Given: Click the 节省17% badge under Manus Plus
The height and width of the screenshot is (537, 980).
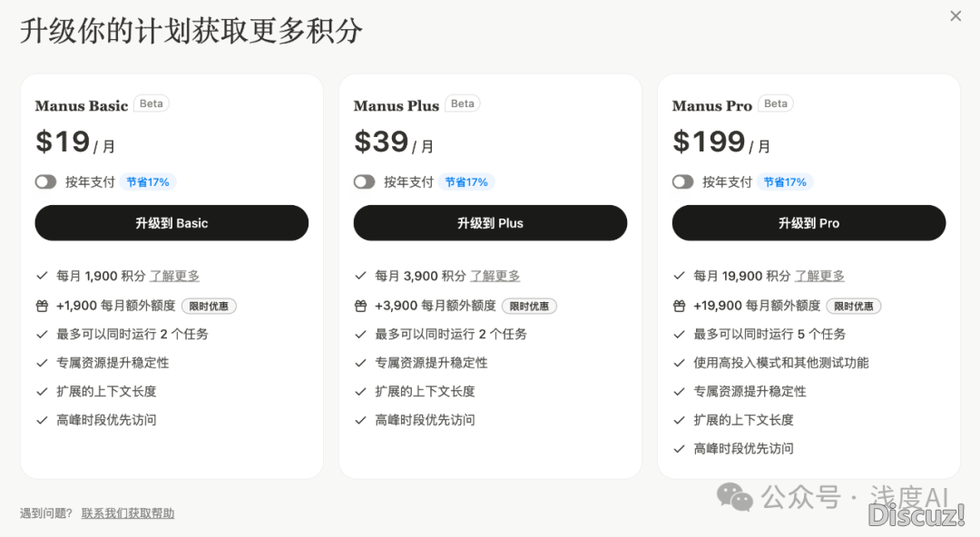Looking at the screenshot, I should [x=466, y=182].
